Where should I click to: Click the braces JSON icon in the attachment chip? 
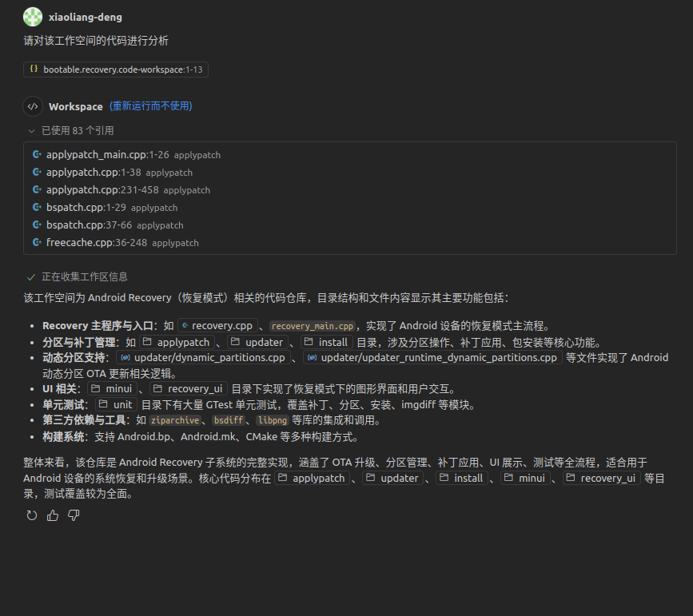pos(34,69)
